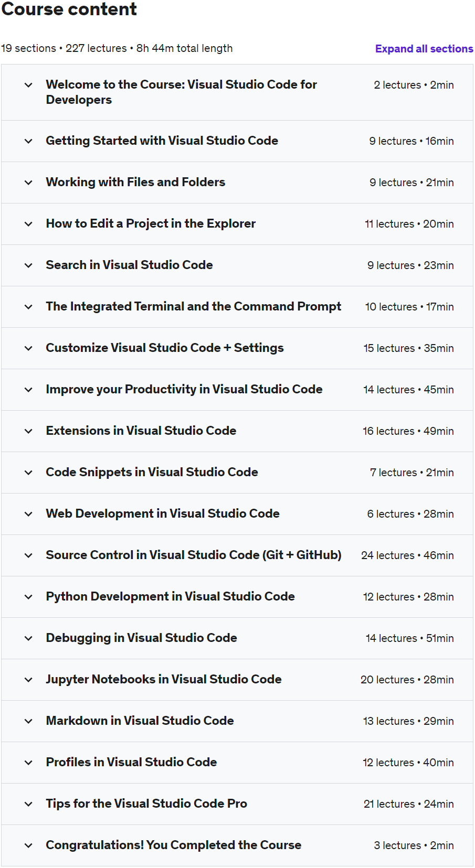
Task: Click '9 lectures • 21min' duration text
Action: pyautogui.click(x=411, y=183)
